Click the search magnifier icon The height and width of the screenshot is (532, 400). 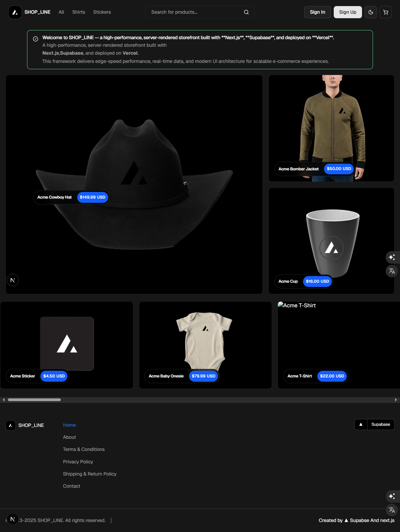click(246, 12)
